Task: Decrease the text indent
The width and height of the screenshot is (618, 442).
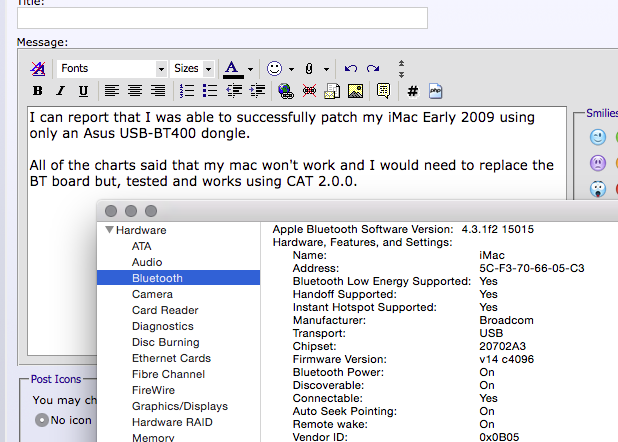Action: 234,91
